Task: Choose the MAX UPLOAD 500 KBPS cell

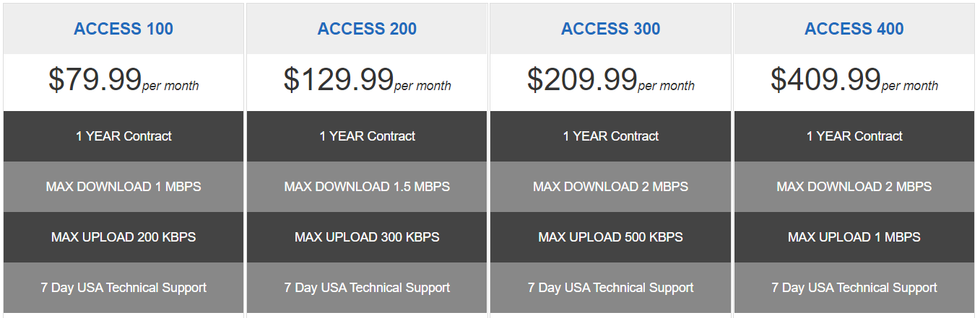Action: (610, 237)
